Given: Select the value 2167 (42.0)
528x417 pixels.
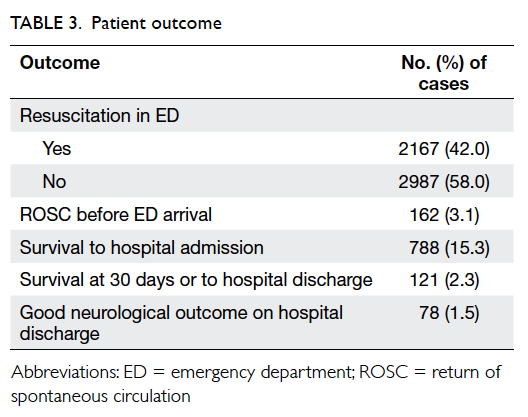Looking at the screenshot, I should [444, 149].
